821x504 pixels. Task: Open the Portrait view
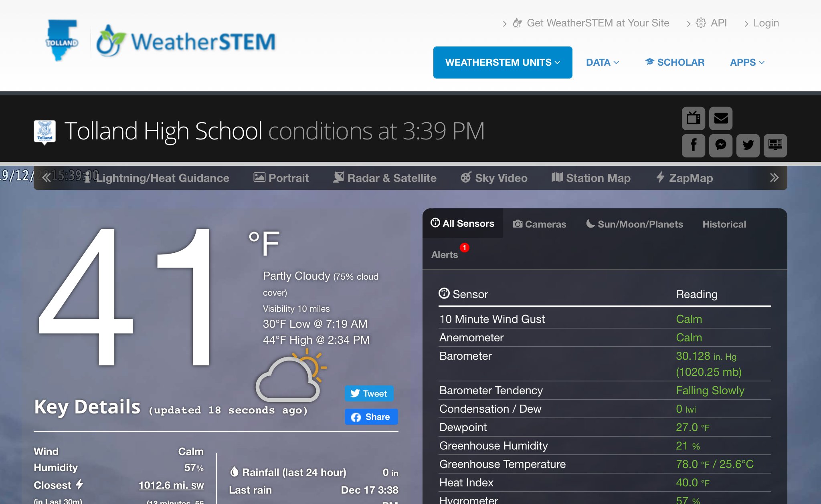[281, 178]
